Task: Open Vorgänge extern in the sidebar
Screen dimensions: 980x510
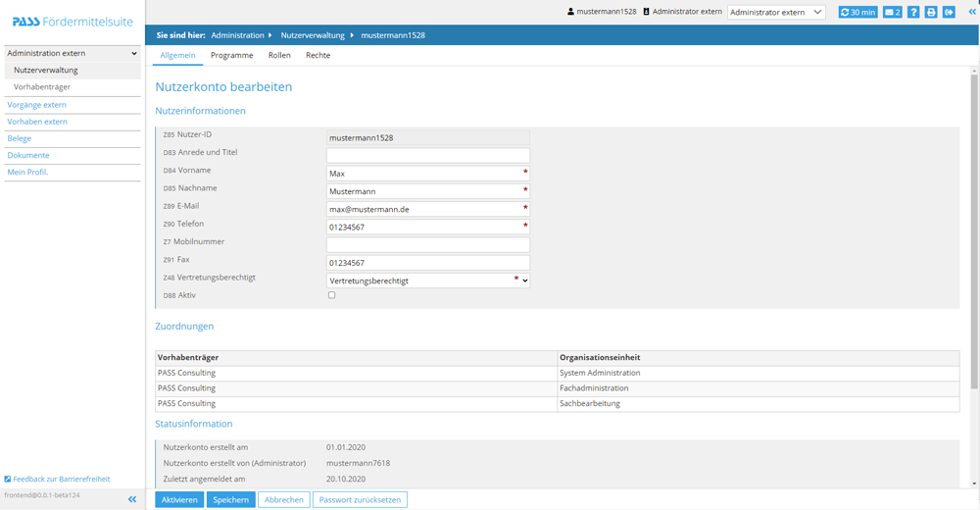Action: point(36,105)
